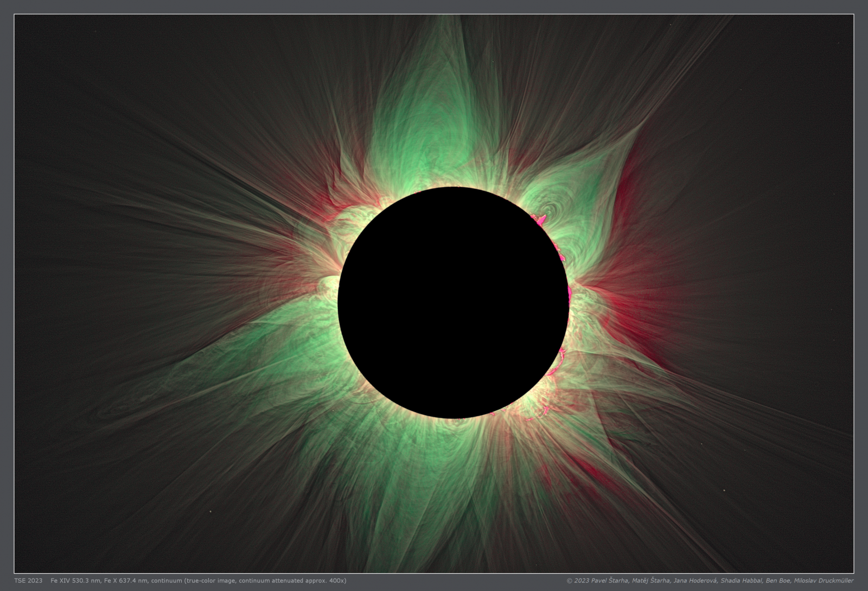Image resolution: width=868 pixels, height=591 pixels.
Task: Click the "TSE 2023" caption text
Action: 28,581
